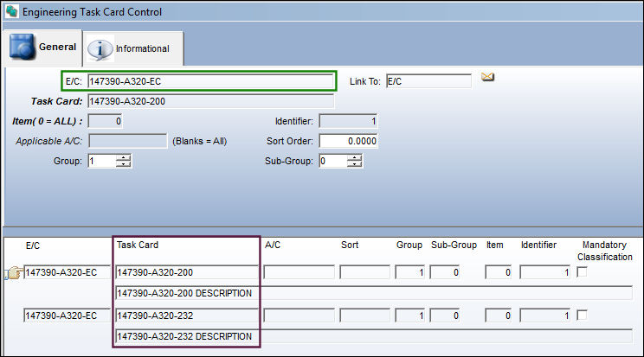
Task: Toggle Mandatory Classification for task card 147390-A320-232
Action: point(582,316)
